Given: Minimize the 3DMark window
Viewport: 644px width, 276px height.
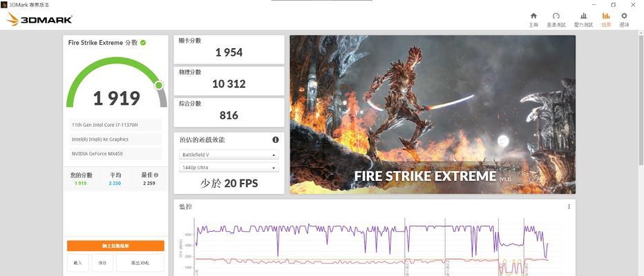Looking at the screenshot, I should click(x=594, y=5).
